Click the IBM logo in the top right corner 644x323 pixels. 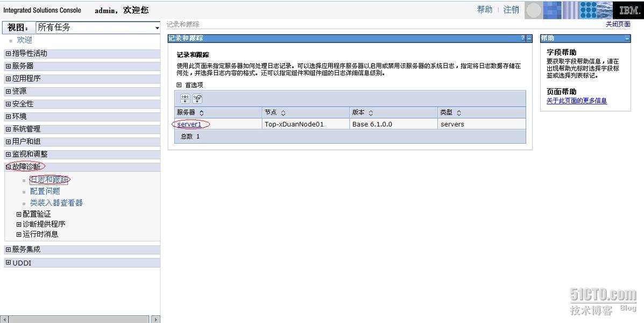(628, 9)
